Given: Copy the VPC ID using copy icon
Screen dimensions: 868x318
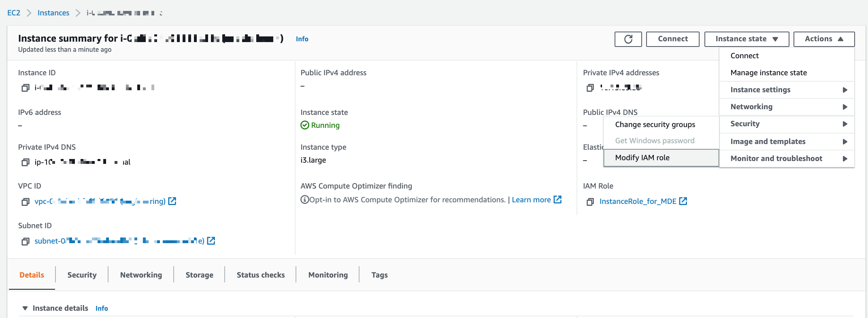Looking at the screenshot, I should click(26, 201).
